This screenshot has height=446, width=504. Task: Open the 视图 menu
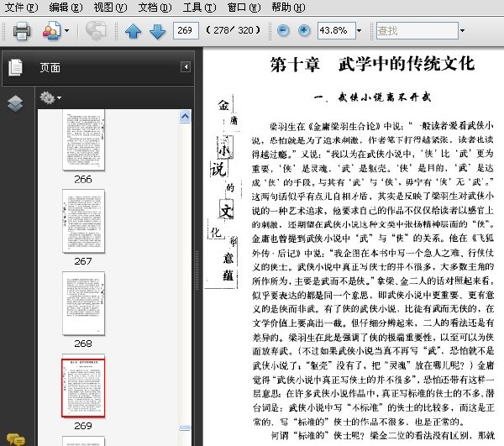[x=110, y=7]
